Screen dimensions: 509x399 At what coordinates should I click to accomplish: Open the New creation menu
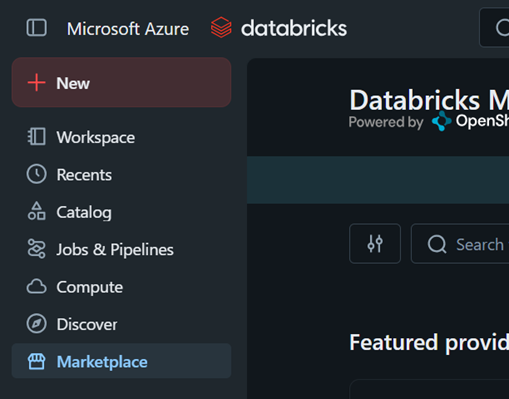tap(121, 82)
